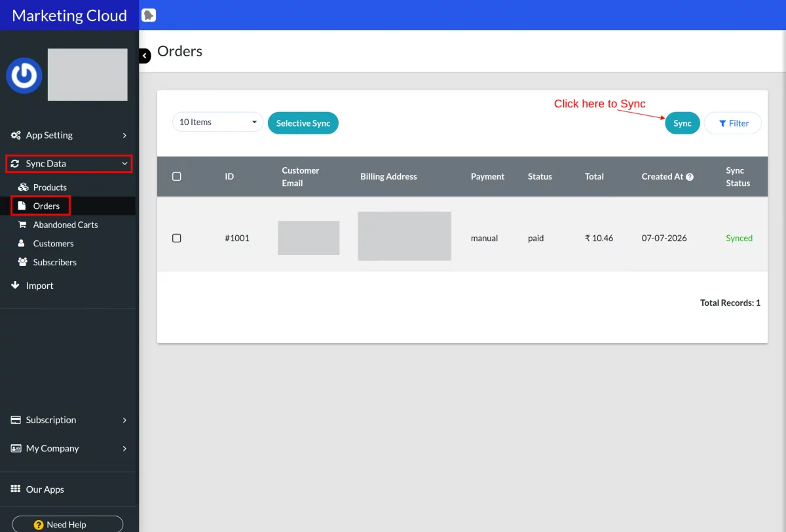This screenshot has height=532, width=786.
Task: Click the manual payment cell
Action: tap(484, 238)
